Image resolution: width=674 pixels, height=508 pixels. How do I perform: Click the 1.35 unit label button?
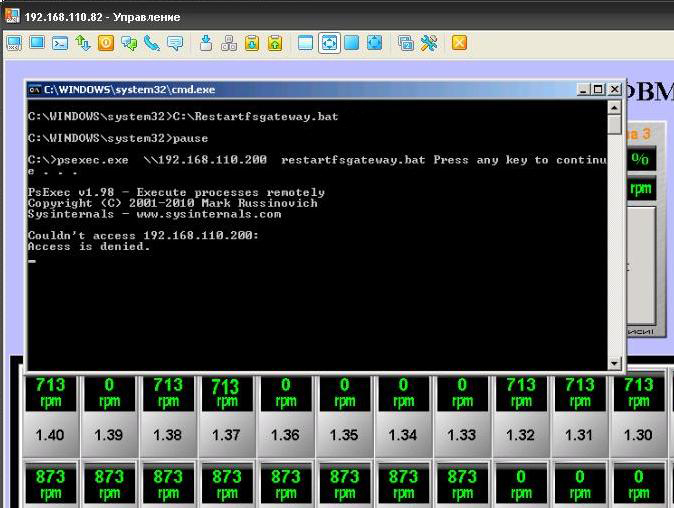click(x=344, y=435)
